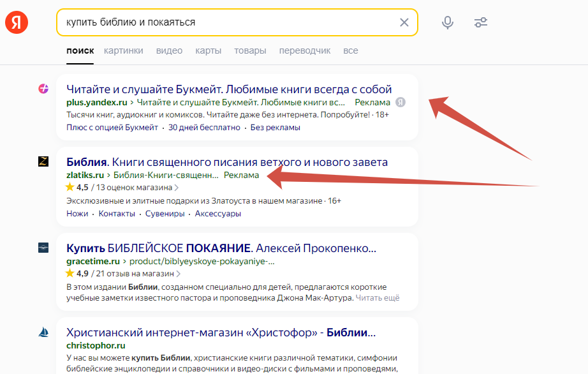This screenshot has width=588, height=374.
Task: Switch to the 'видео' tab
Action: (x=169, y=50)
